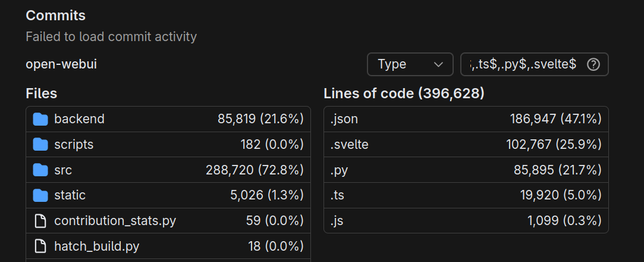Screen dimensions: 644x262
Task: Click the Commits heading
Action: pyautogui.click(x=55, y=15)
